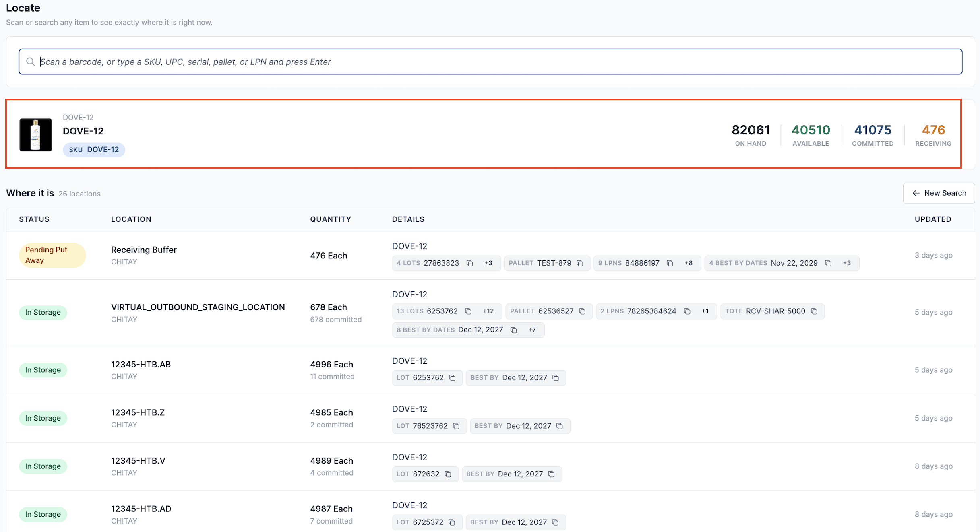Expand +3 more lots in Receiving Buffer
The image size is (980, 532).
[x=488, y=263]
